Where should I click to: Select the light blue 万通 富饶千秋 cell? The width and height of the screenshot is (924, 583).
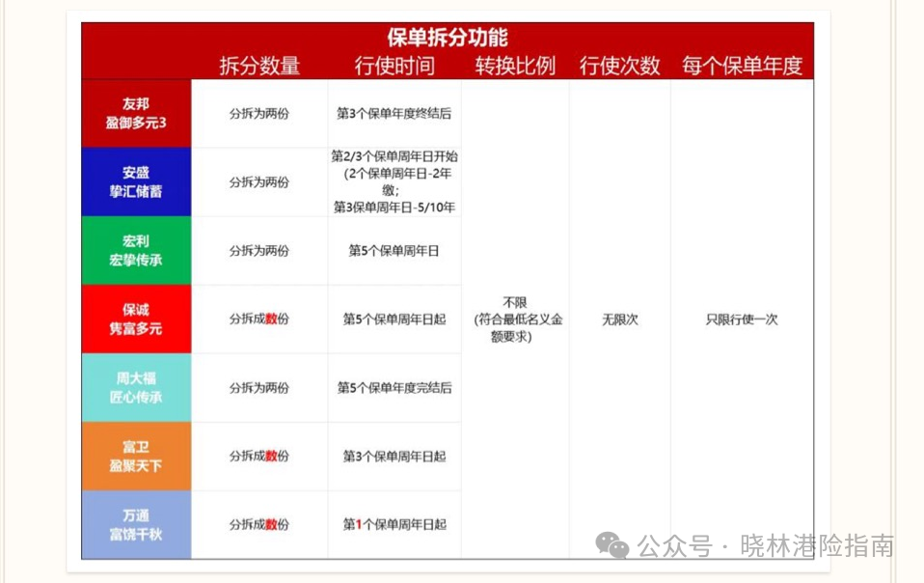coord(136,524)
